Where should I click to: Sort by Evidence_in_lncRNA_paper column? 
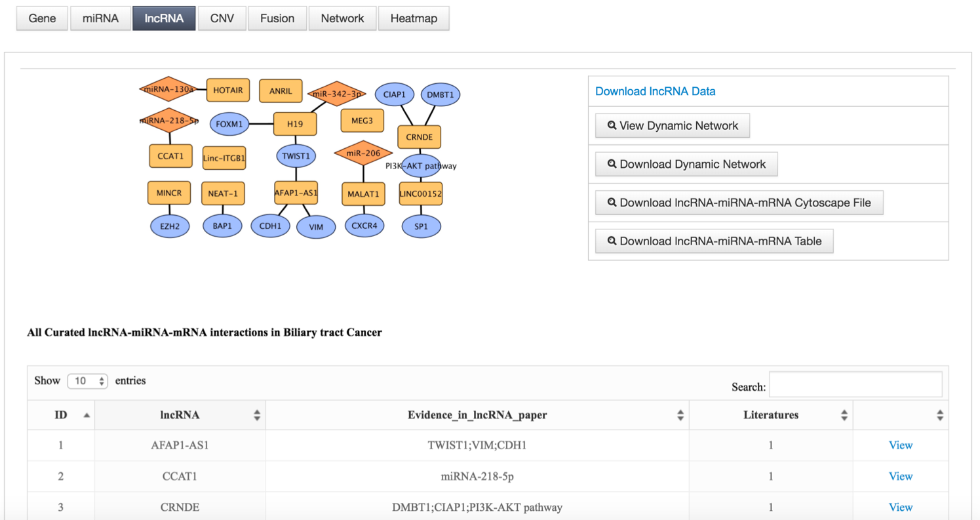[x=477, y=415]
